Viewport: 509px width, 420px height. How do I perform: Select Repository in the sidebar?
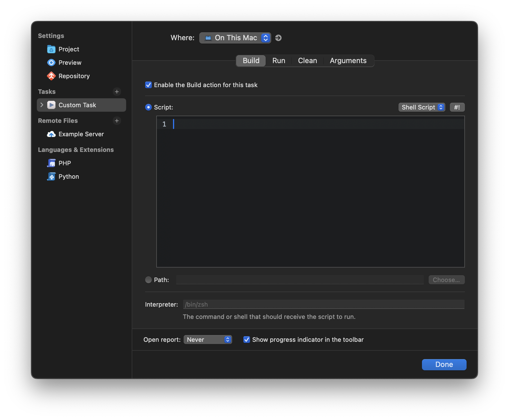coord(81,76)
